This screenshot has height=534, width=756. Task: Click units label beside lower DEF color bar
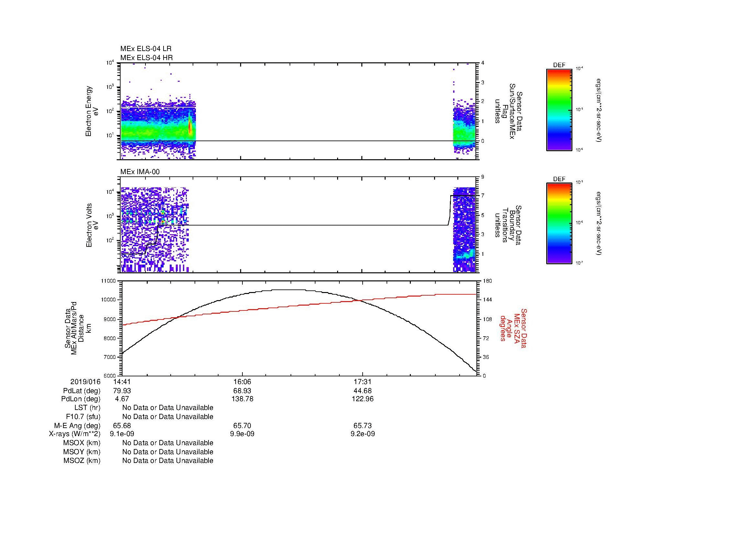pos(599,224)
